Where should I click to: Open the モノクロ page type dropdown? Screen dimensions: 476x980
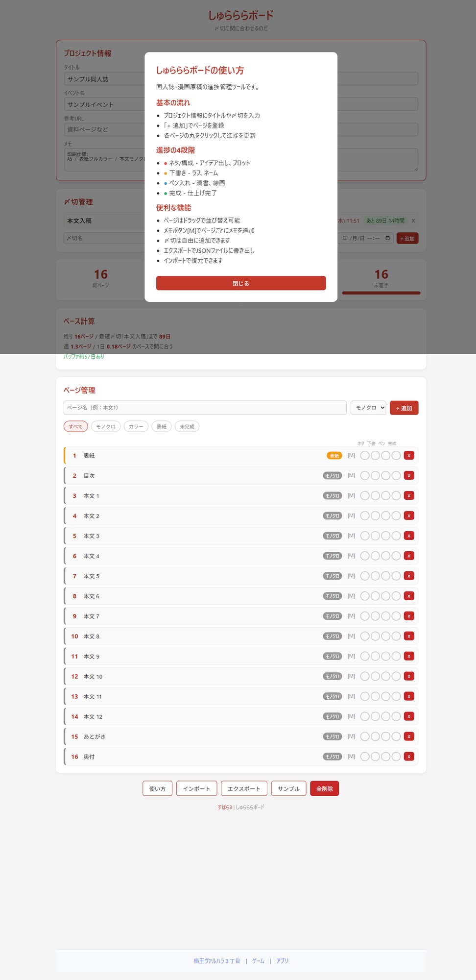(368, 408)
